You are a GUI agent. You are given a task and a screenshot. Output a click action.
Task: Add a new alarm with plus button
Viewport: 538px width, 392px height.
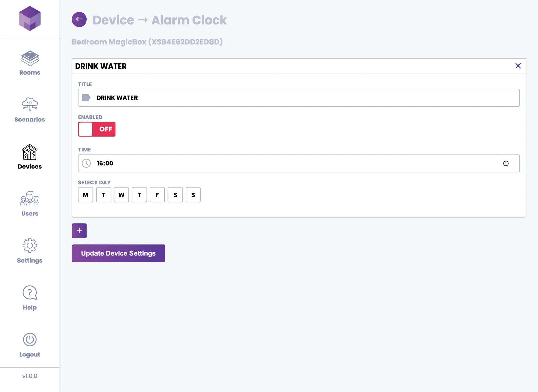(79, 231)
